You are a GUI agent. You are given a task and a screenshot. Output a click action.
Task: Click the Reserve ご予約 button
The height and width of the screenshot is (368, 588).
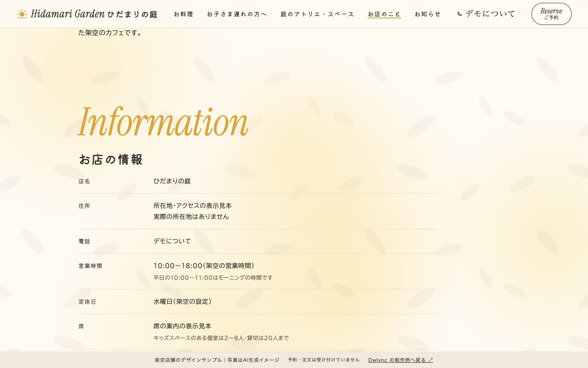(551, 14)
